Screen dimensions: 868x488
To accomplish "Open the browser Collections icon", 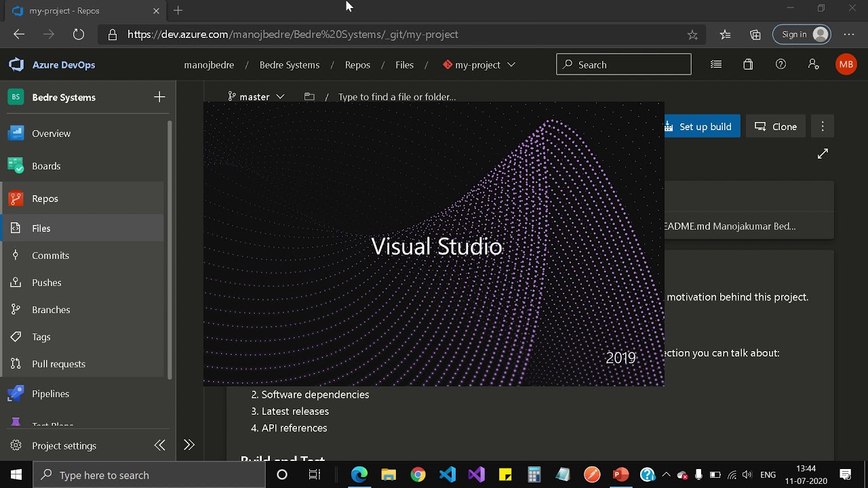I will tap(755, 35).
